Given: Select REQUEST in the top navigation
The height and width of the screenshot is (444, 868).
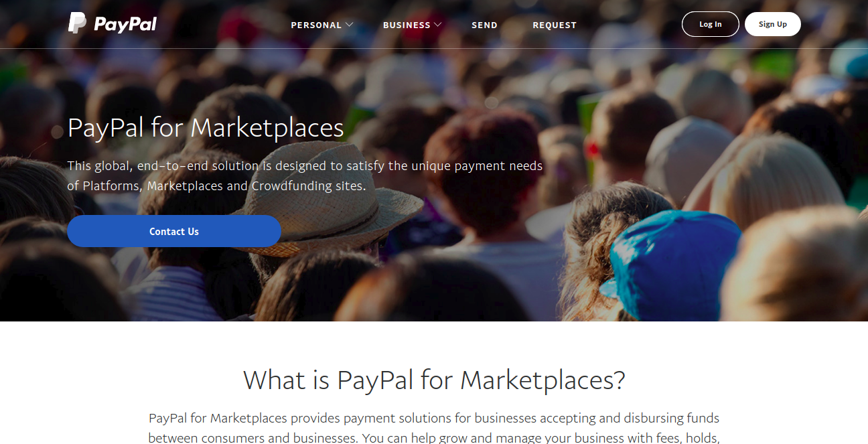Looking at the screenshot, I should pos(555,25).
